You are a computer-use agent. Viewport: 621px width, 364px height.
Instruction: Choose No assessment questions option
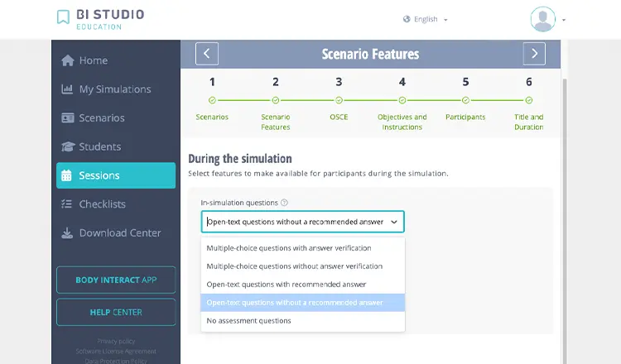coord(248,321)
